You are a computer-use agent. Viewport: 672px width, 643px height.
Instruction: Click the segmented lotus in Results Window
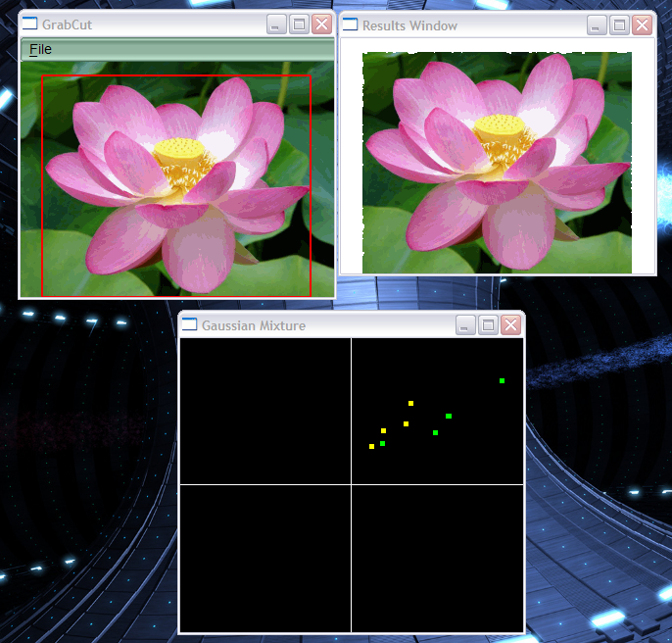click(x=498, y=163)
